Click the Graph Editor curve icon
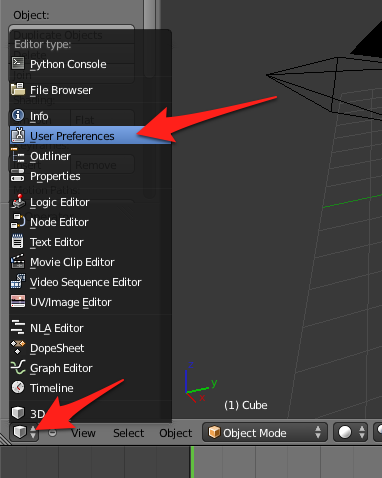 pos(18,367)
